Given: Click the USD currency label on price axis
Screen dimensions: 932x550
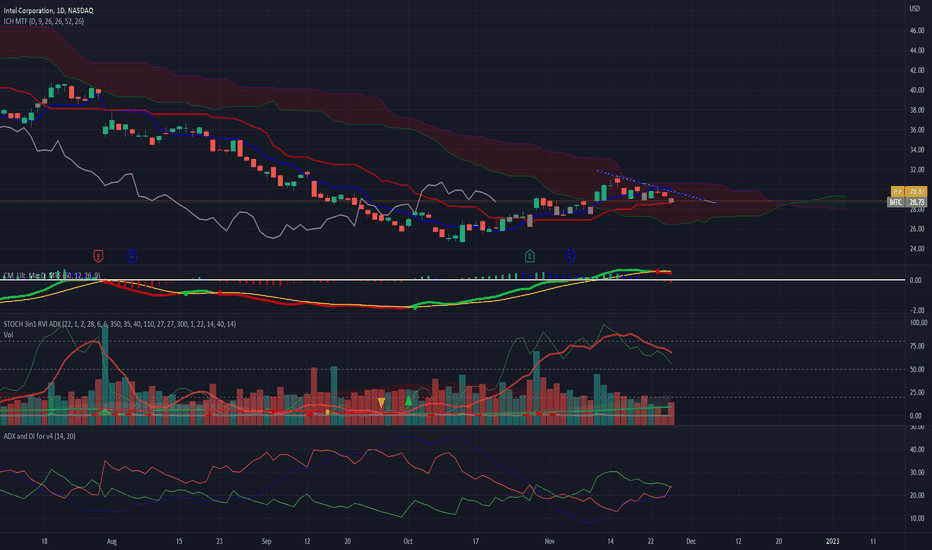Looking at the screenshot, I should click(x=914, y=8).
